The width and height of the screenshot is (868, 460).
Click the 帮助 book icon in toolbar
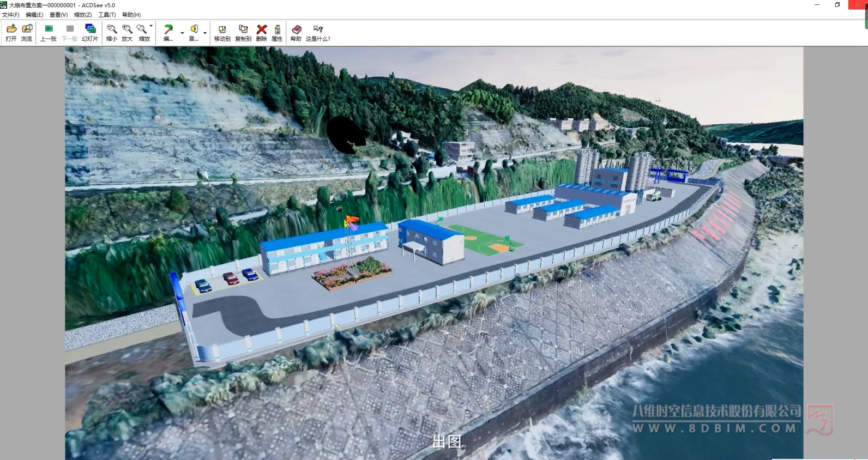(296, 32)
